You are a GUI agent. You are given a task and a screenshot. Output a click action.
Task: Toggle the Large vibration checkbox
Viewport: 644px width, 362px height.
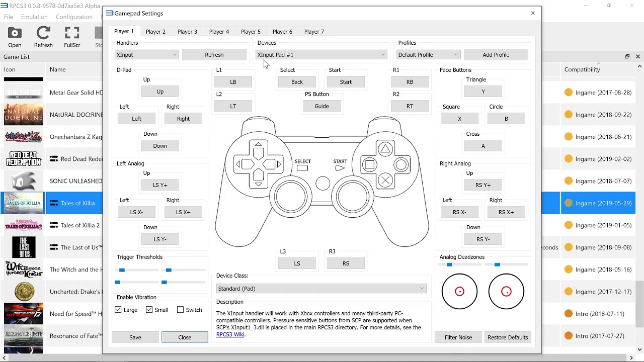[118, 310]
